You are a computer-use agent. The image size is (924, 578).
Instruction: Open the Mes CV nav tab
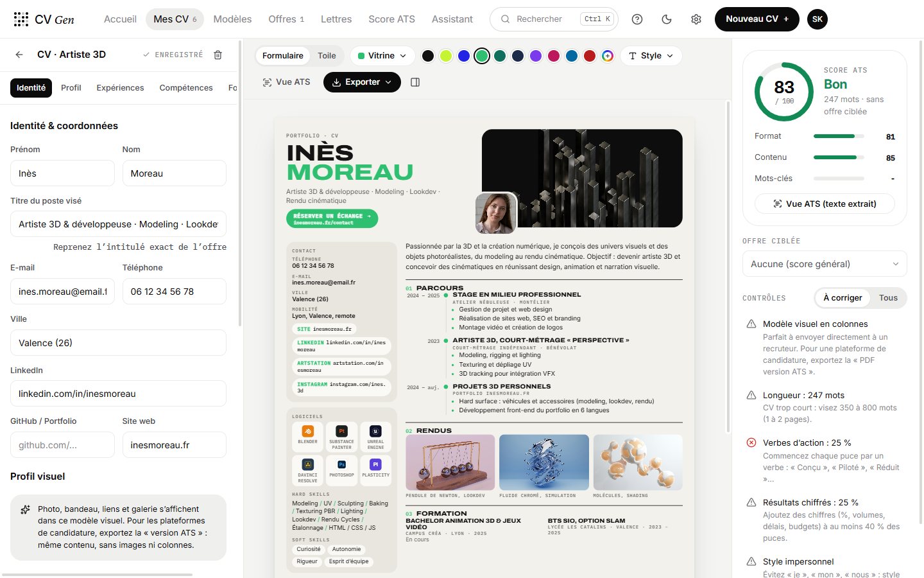175,19
